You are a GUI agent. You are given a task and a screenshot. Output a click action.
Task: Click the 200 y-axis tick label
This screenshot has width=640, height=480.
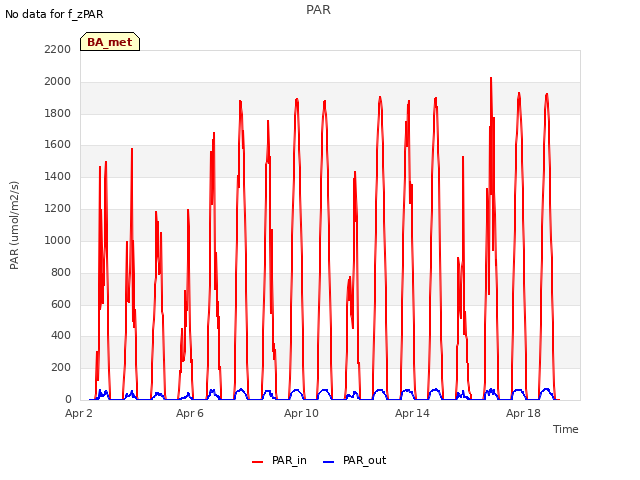pos(61,367)
